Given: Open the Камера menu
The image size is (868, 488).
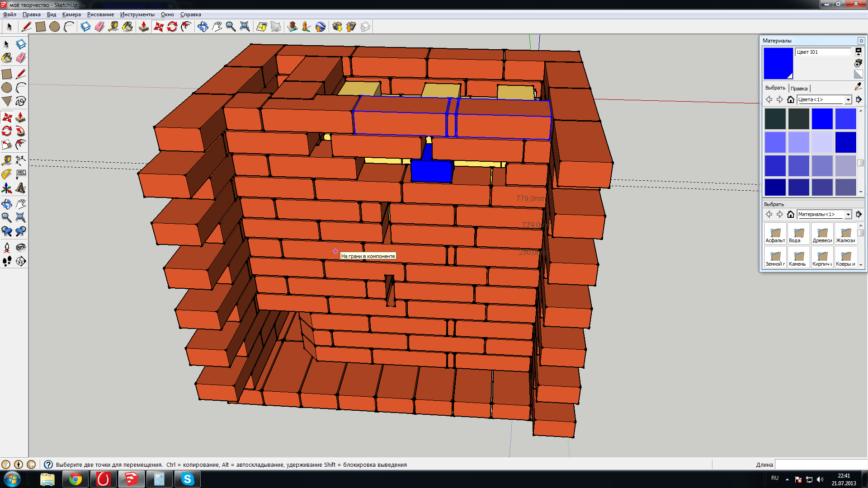Looking at the screenshot, I should coord(71,14).
